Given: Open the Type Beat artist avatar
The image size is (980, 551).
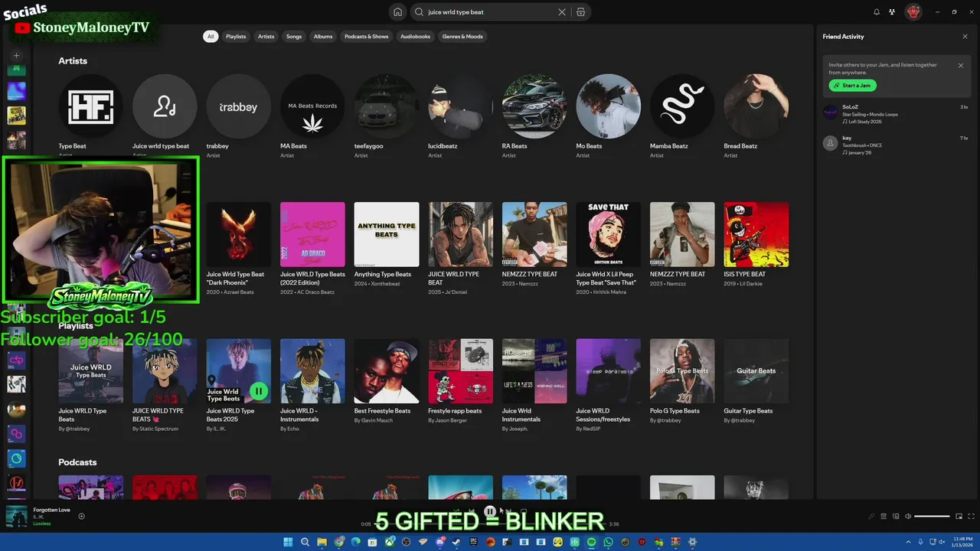Looking at the screenshot, I should (90, 106).
